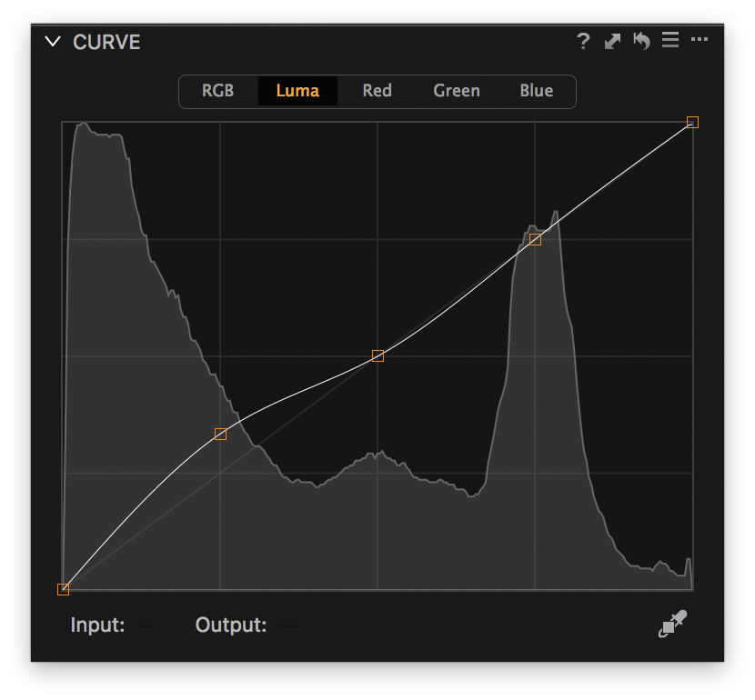Screen dimensions: 755x700
Task: Open the presets list menu icon
Action: (x=669, y=40)
